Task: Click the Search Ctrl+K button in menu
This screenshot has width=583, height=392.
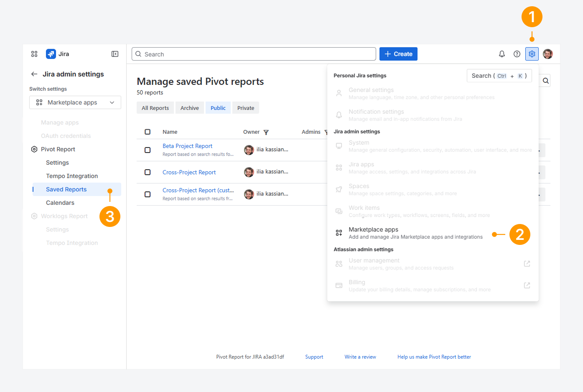Action: click(x=499, y=76)
